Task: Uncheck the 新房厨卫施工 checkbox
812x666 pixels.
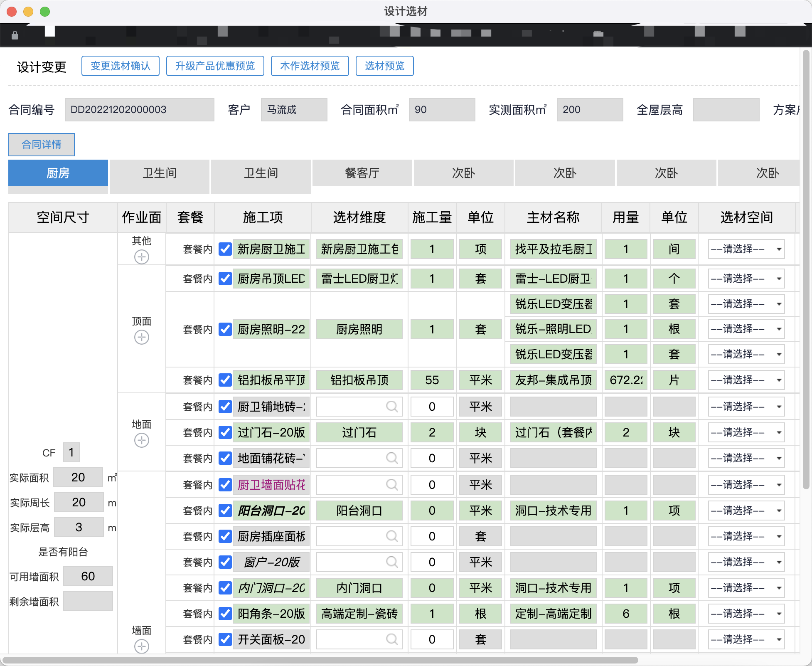Action: 225,249
